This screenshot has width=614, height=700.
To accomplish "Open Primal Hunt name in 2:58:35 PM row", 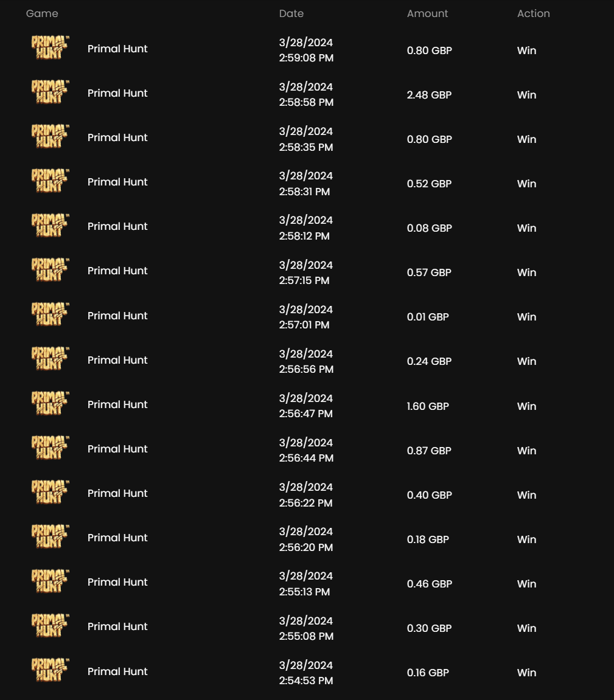I will tap(117, 138).
